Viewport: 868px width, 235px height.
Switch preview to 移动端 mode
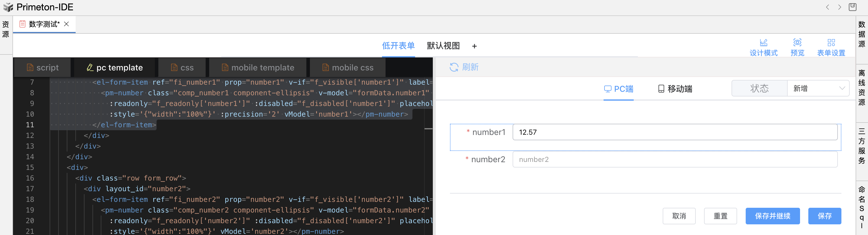[x=675, y=89]
